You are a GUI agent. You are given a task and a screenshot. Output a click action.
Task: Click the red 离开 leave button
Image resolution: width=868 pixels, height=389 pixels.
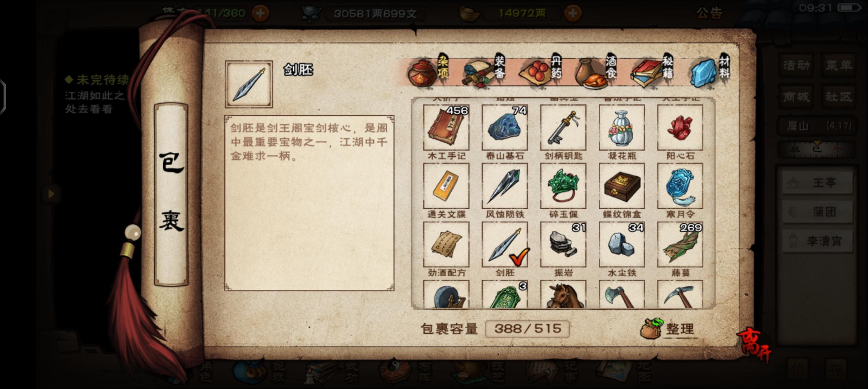[754, 344]
